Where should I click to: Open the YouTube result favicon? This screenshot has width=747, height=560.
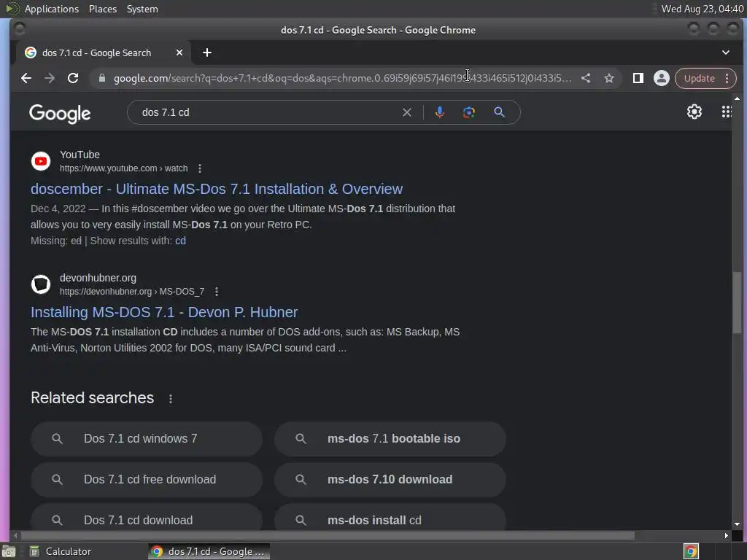41,161
